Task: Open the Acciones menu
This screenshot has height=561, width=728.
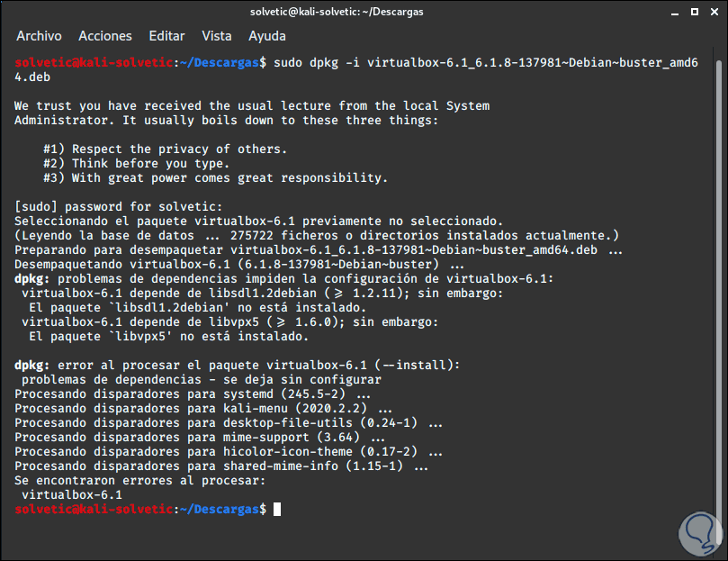Action: [x=105, y=36]
